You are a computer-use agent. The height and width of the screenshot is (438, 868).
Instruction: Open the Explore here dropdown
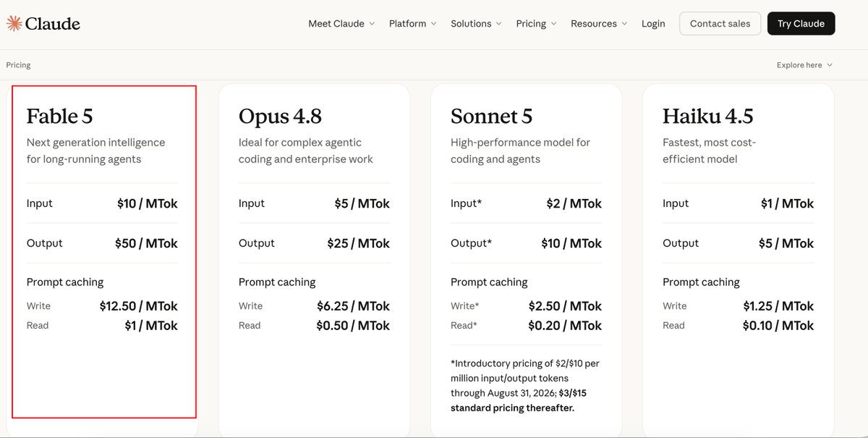(804, 65)
